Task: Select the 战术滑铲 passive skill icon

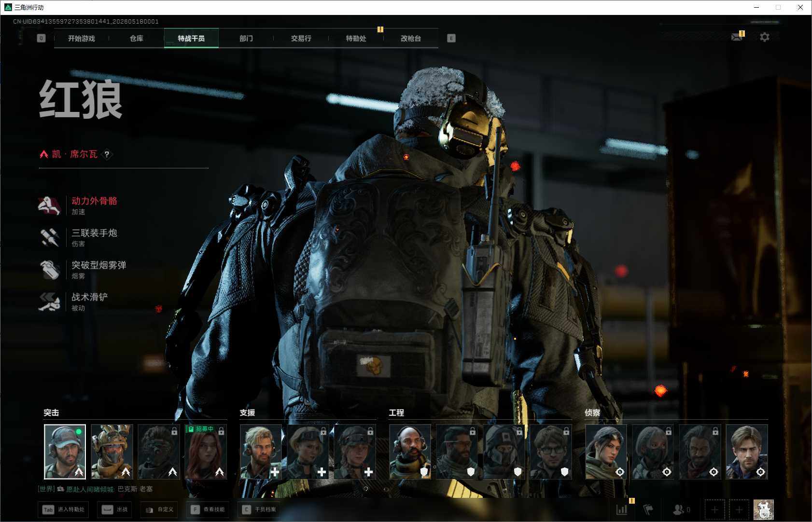Action: (49, 302)
